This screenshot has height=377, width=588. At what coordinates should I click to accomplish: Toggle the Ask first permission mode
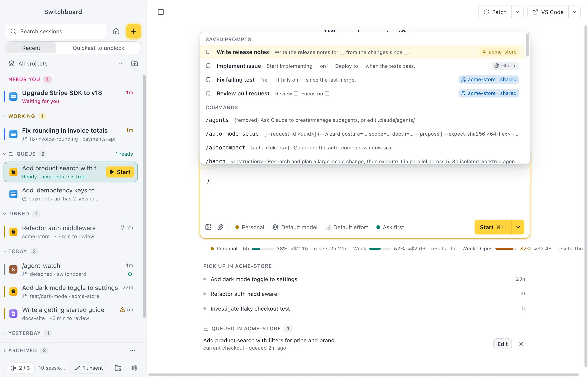point(390,227)
